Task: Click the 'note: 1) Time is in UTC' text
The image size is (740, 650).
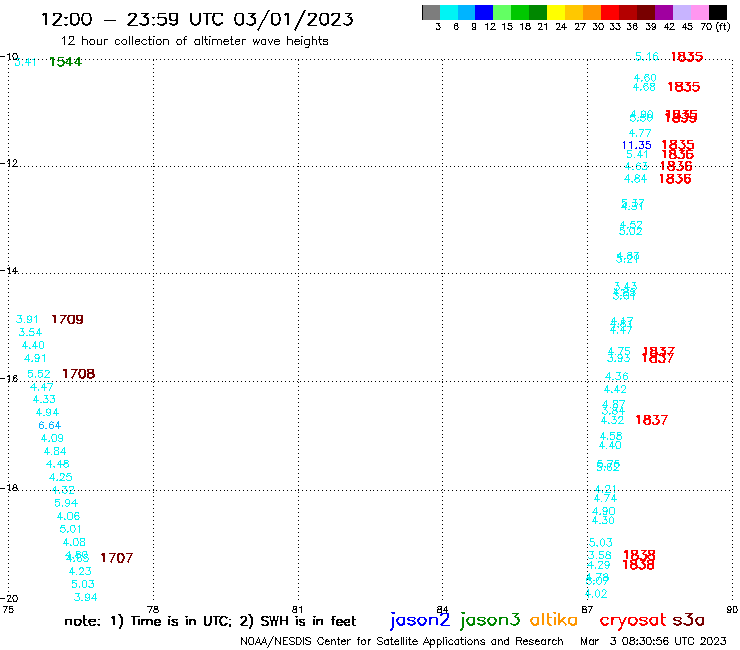Action: [x=148, y=621]
